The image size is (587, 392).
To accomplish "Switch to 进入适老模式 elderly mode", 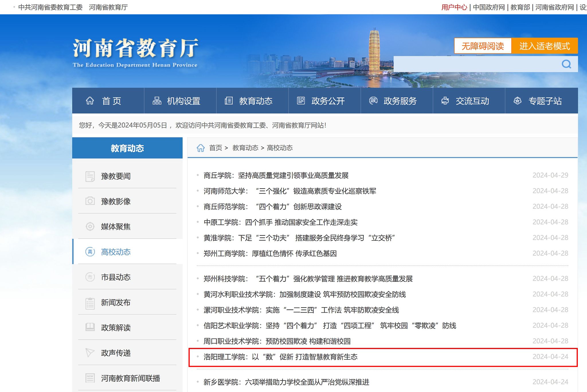I will click(x=544, y=46).
